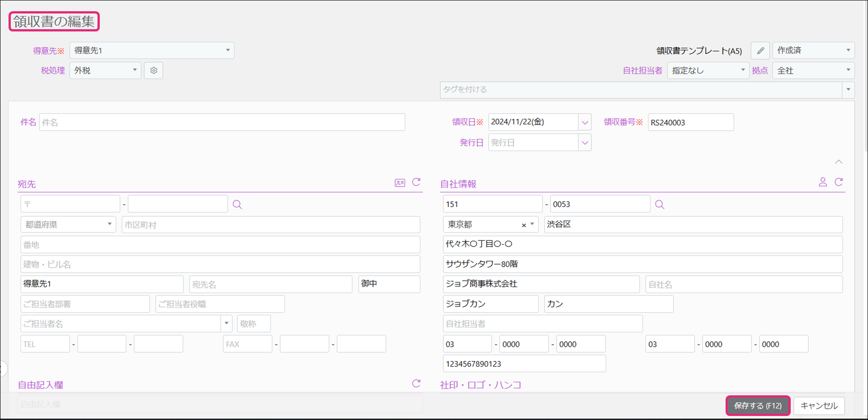Click the キャンセル button
This screenshot has width=868, height=420.
click(819, 406)
